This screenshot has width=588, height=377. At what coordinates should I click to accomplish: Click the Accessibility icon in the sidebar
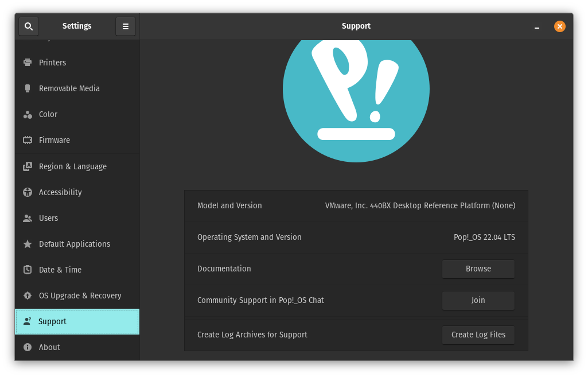[28, 192]
